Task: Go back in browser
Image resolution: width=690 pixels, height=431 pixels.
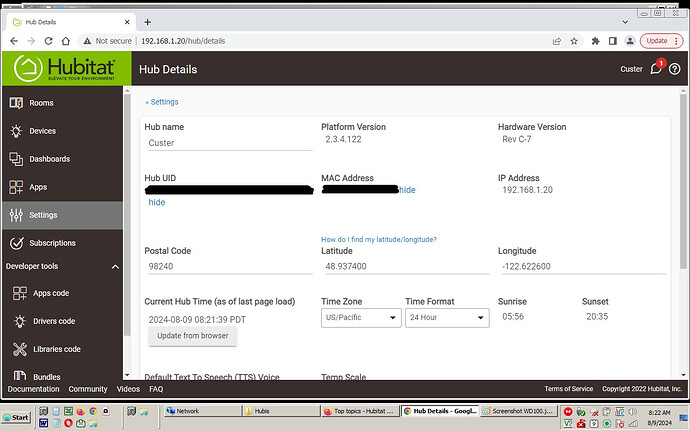Action: coord(14,41)
